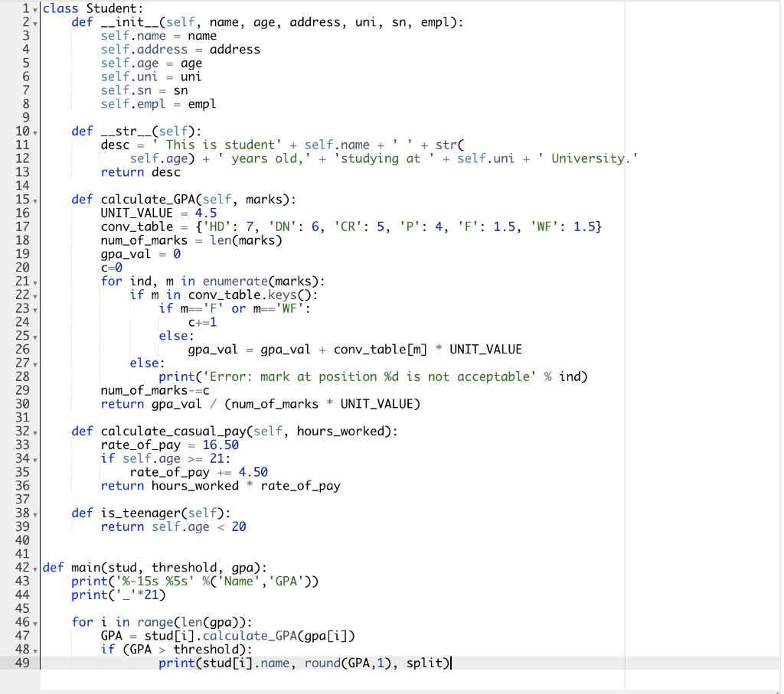Fold the is_teenager method
The image size is (784, 694).
[x=34, y=513]
